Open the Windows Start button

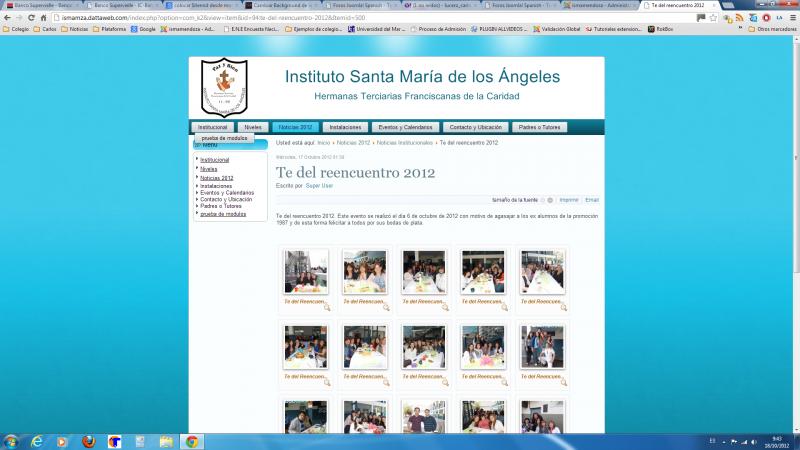pyautogui.click(x=11, y=442)
